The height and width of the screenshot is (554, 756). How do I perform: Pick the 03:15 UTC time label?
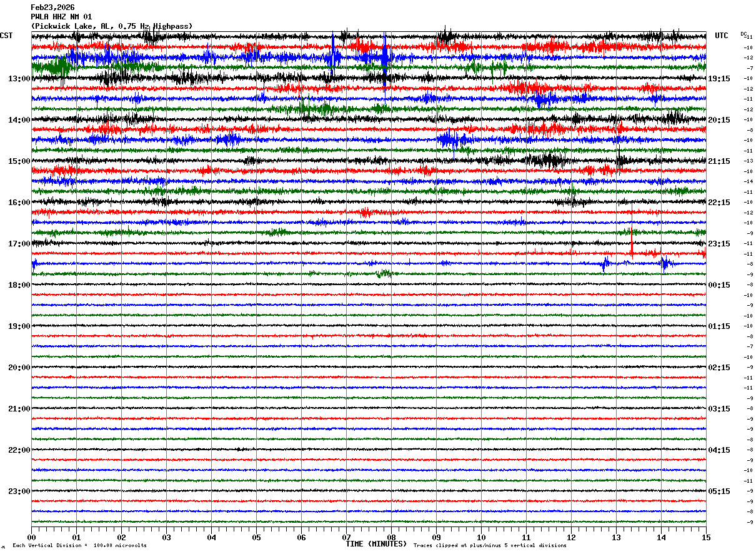[719, 409]
